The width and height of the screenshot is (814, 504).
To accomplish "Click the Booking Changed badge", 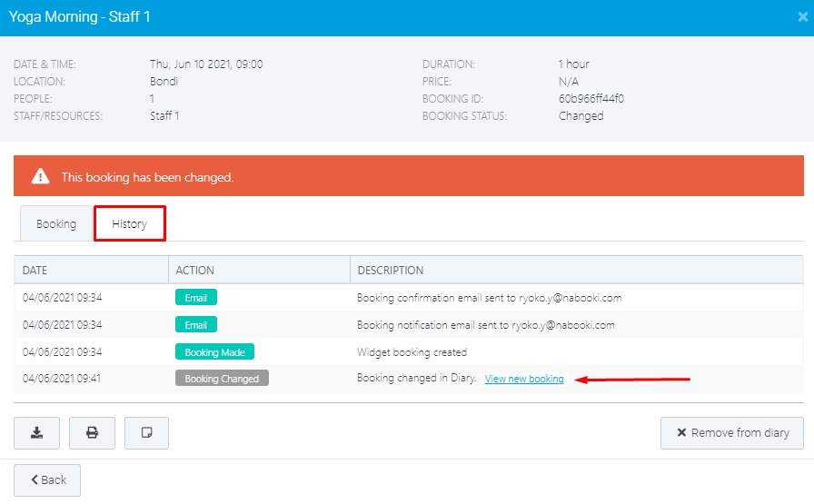I will 223,379.
